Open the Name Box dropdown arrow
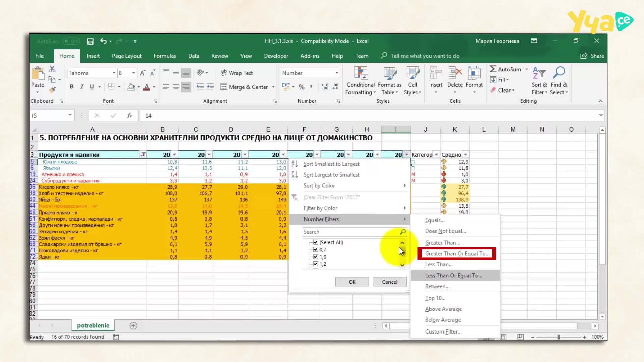644x362 pixels. 70,115
